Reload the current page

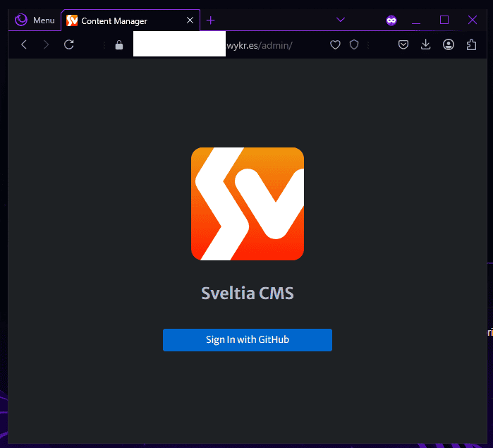point(69,44)
